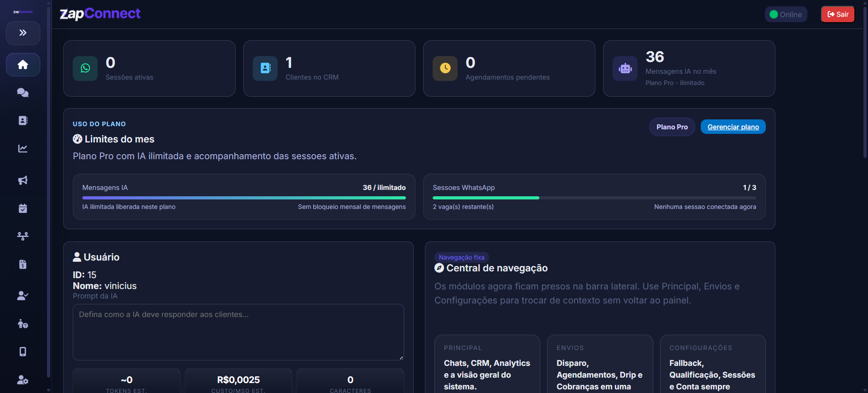Click the '2 vaga(s) restante(s)' text
The width and height of the screenshot is (868, 393).
click(x=463, y=207)
